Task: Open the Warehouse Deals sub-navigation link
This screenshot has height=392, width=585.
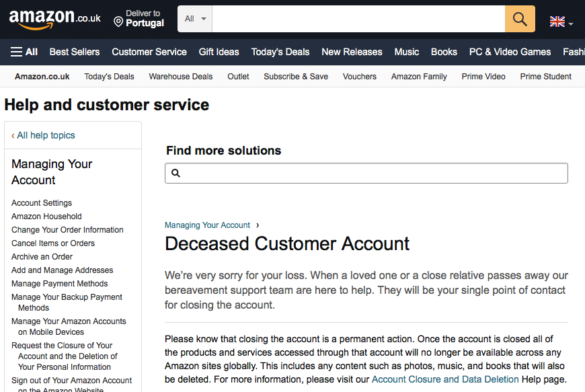Action: pos(181,77)
